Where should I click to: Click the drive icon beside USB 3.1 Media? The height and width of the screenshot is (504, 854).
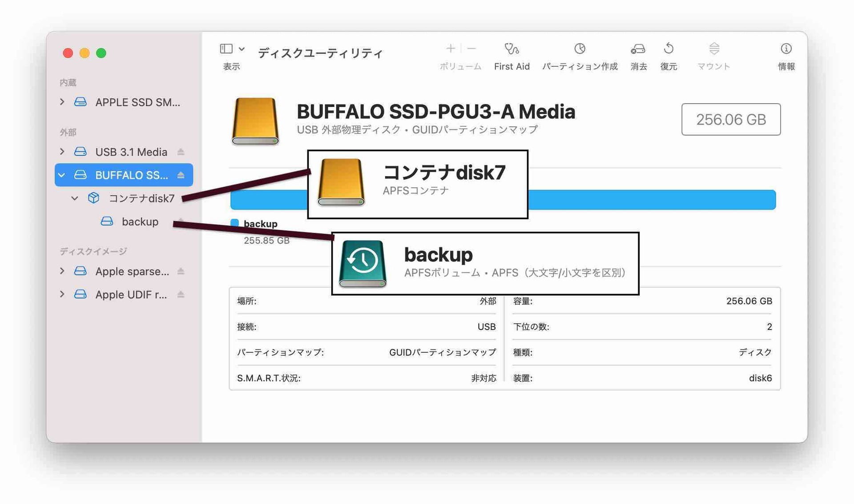coord(80,152)
